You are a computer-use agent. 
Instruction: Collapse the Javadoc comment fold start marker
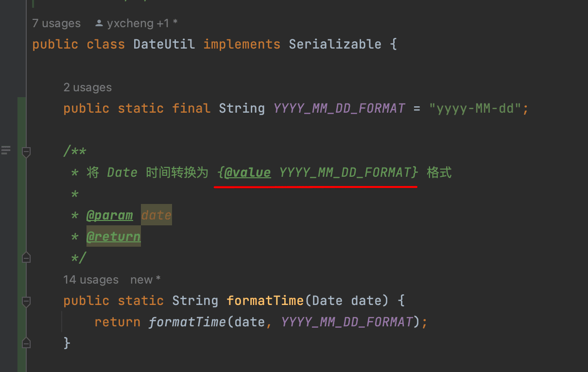click(x=26, y=152)
